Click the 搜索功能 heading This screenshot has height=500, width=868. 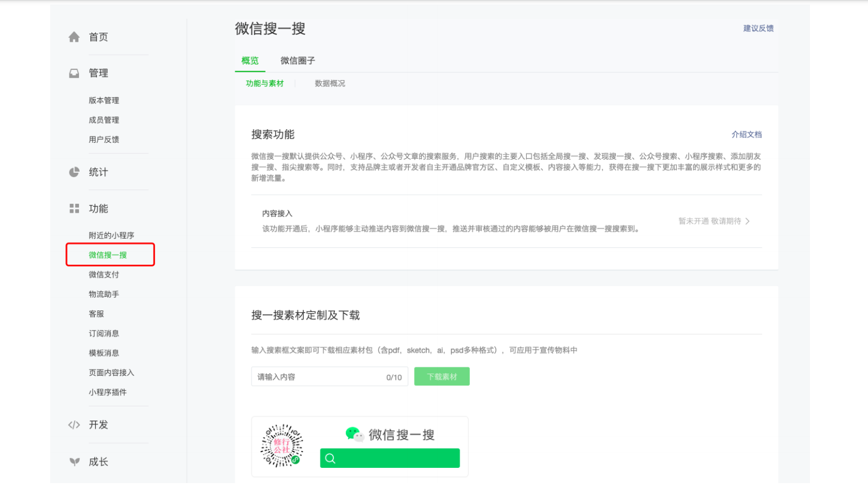(x=273, y=134)
